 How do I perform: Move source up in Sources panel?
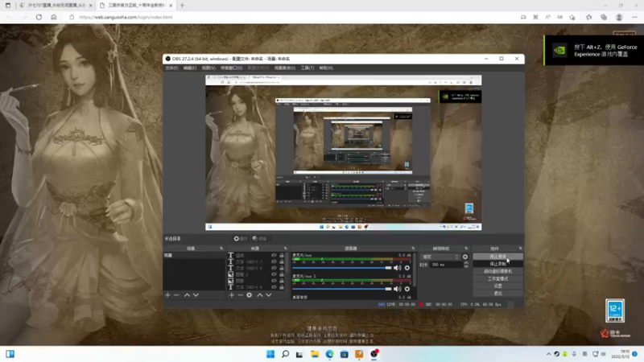259,295
